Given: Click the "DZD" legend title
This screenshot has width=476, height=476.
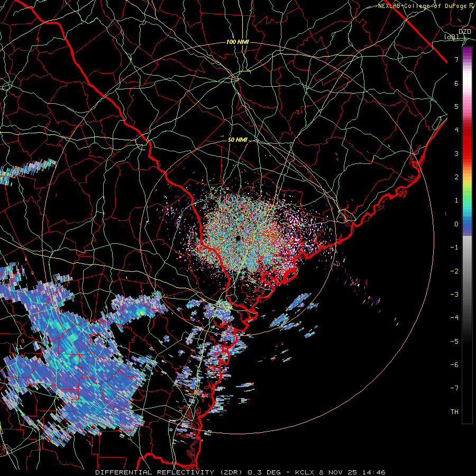Looking at the screenshot, I should point(464,32).
